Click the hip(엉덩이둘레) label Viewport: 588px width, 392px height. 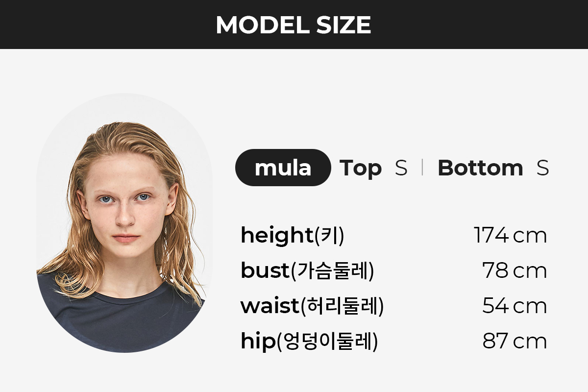pyautogui.click(x=309, y=342)
